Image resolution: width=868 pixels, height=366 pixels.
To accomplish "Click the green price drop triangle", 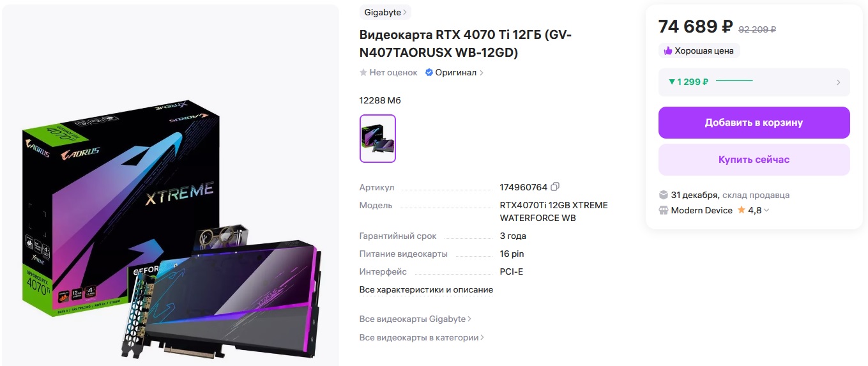I will (672, 82).
